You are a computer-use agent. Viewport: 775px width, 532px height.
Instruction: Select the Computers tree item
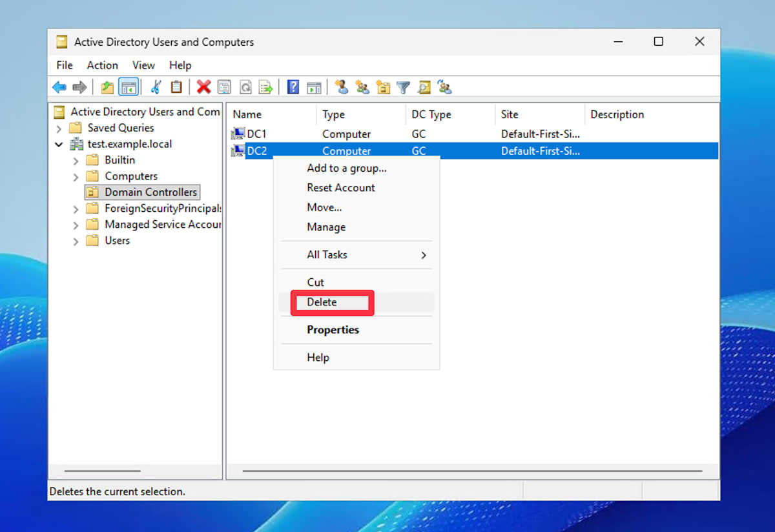click(x=131, y=176)
